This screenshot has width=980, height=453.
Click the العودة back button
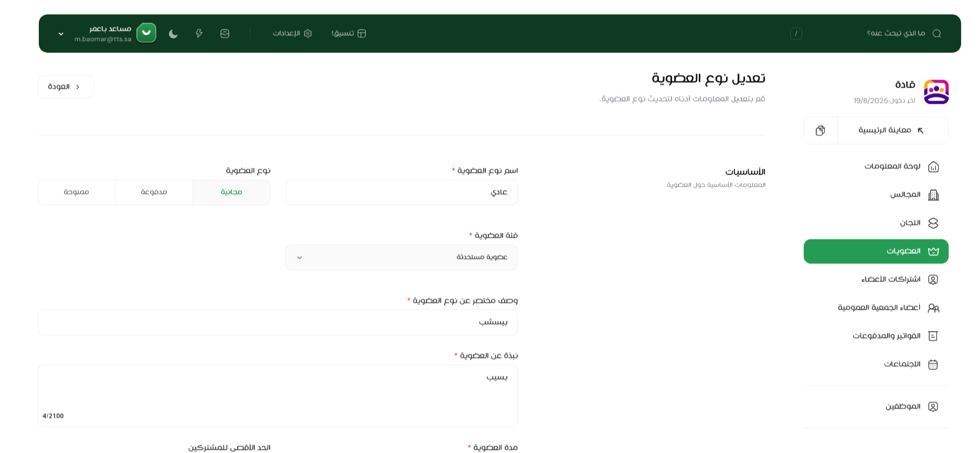tap(66, 87)
